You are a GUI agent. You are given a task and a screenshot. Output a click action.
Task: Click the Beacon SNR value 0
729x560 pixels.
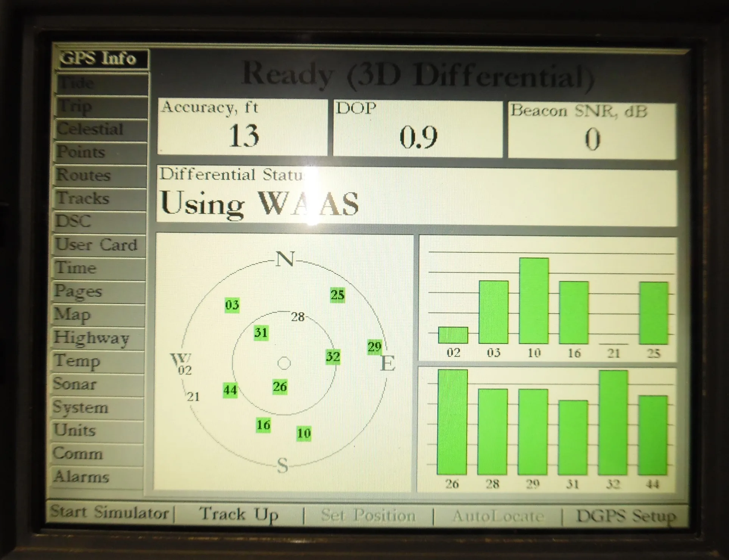[592, 140]
